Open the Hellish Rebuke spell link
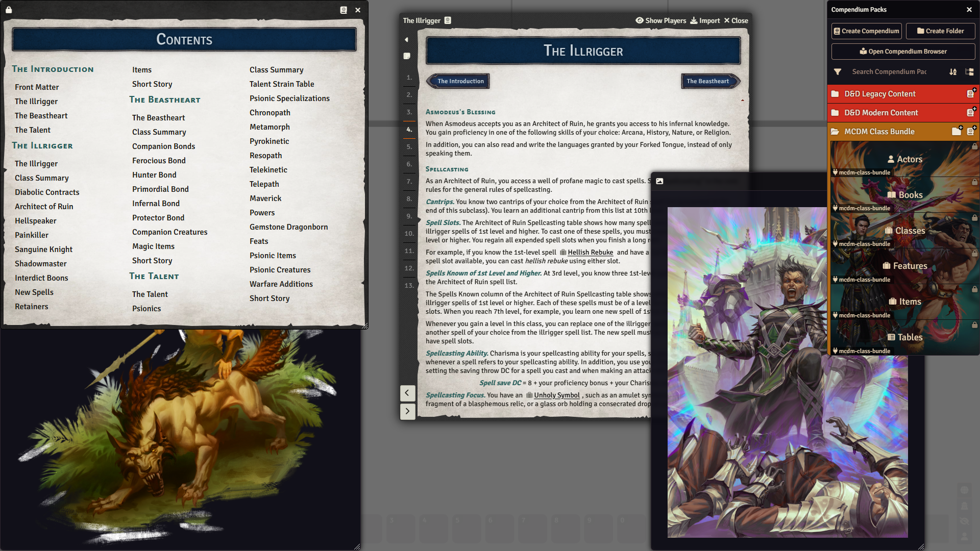This screenshot has width=980, height=551. (x=590, y=253)
